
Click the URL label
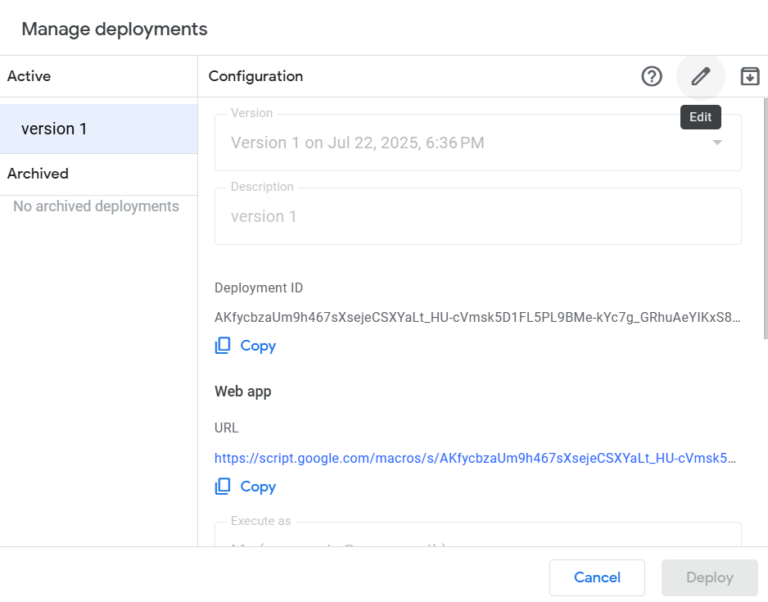click(x=226, y=428)
